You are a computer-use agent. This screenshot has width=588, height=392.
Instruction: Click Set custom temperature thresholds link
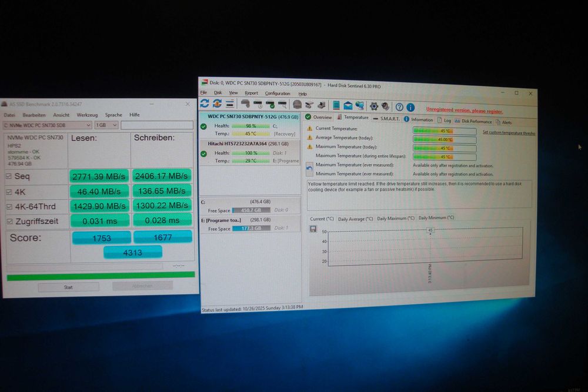tap(509, 133)
